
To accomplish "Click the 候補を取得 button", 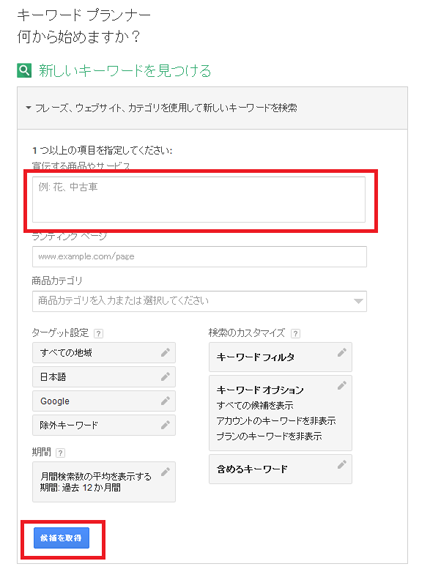I will click(61, 538).
